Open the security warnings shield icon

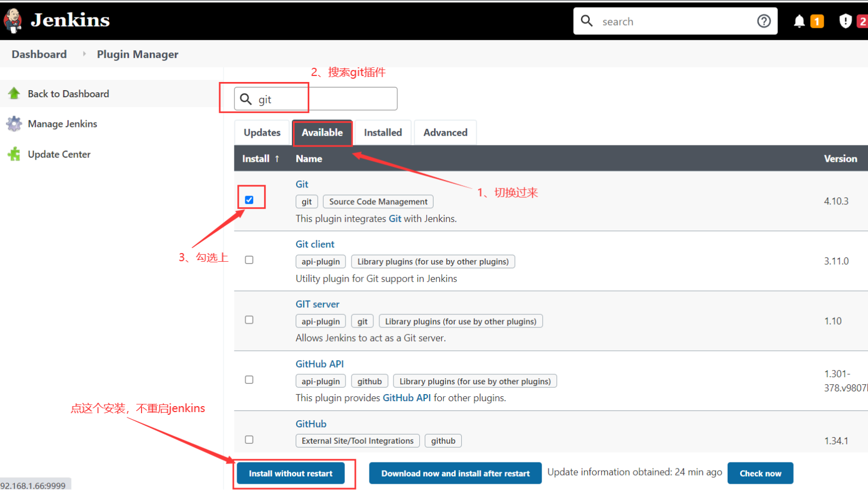[x=846, y=21]
